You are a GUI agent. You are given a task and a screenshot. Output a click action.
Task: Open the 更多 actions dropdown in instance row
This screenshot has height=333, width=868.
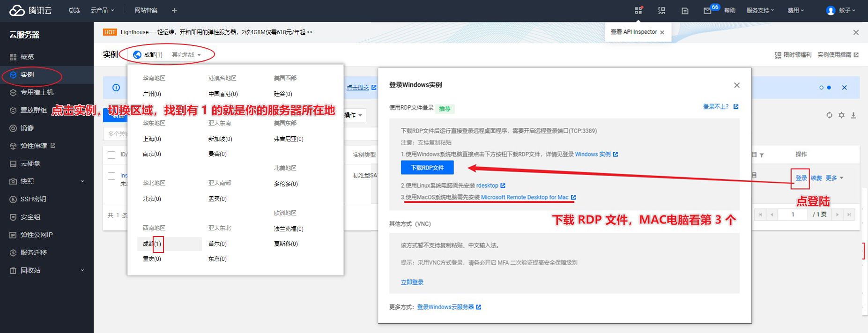click(834, 178)
